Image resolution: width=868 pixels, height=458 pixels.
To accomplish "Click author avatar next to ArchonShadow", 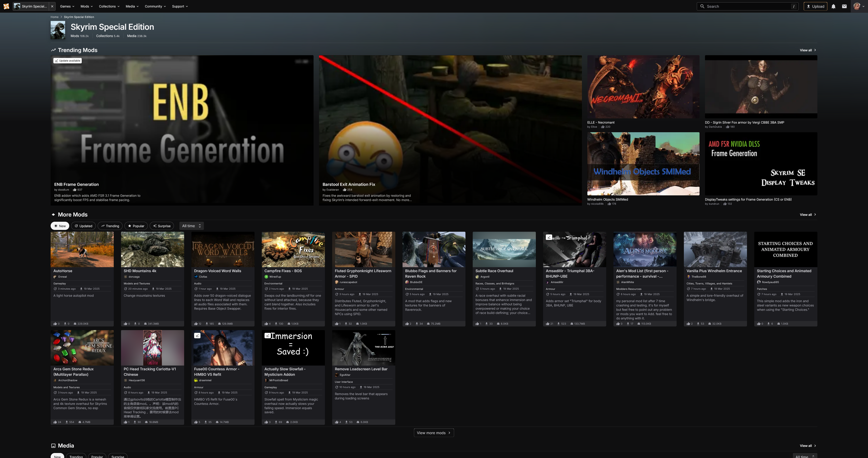I will [55, 381].
